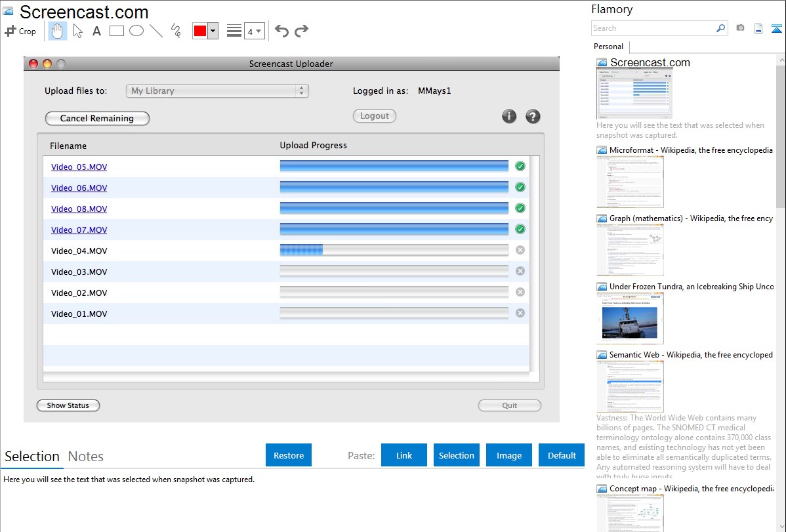
Task: Click the Video_03.MOV upload progress bar
Action: pos(394,271)
